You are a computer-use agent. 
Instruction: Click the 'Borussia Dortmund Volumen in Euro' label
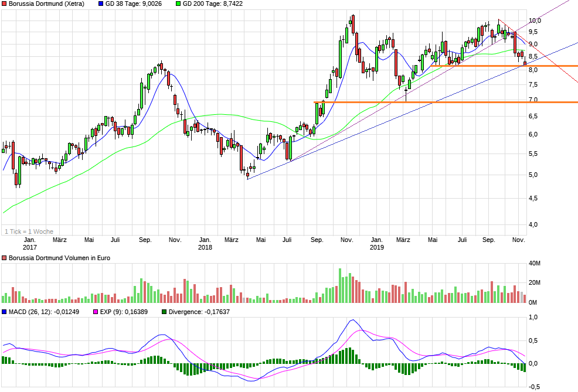pos(59,258)
